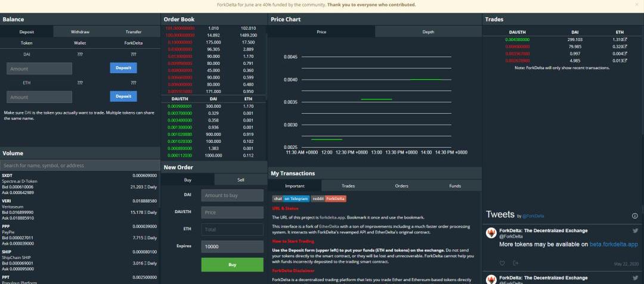The height and width of the screenshot is (284, 644).
Task: Click the buy order with 900.000 DAI
Action: click(x=213, y=135)
